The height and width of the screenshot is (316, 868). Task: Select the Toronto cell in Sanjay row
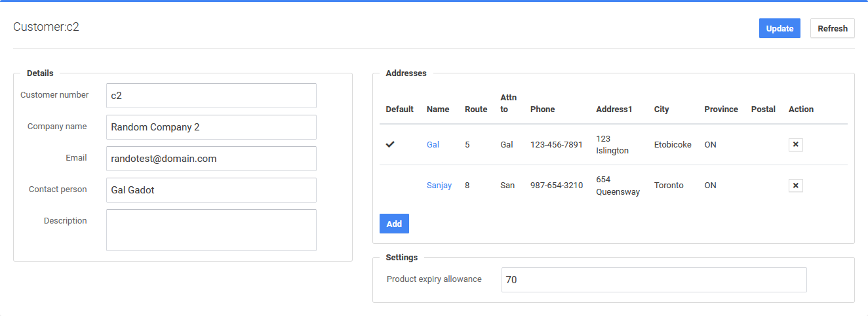668,186
